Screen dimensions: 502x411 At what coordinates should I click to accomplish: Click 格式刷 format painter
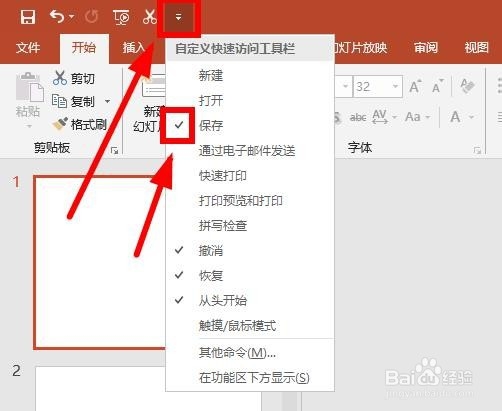tap(79, 124)
